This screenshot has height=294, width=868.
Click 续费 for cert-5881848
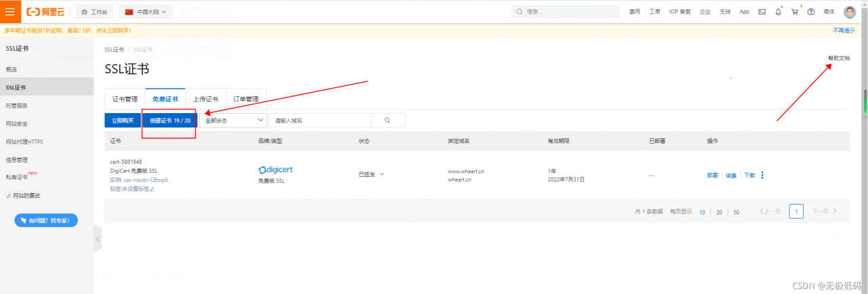[731, 175]
